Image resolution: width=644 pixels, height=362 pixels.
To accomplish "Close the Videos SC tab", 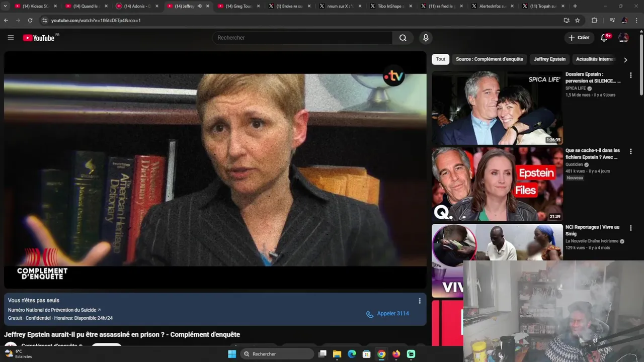I will tap(55, 6).
